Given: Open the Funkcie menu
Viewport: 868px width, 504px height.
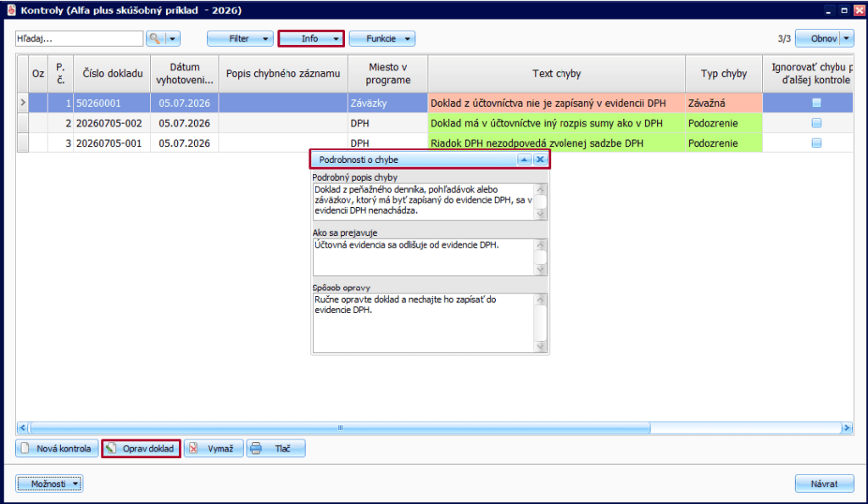Looking at the screenshot, I should pos(382,39).
